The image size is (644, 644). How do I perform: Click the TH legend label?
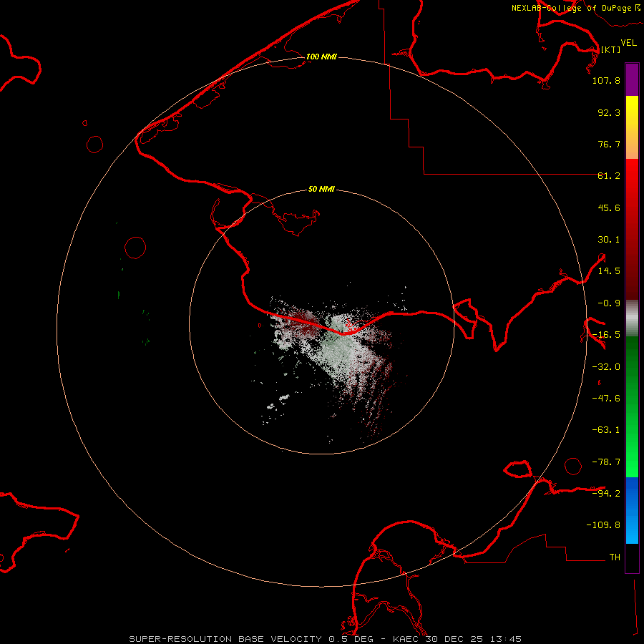615,557
